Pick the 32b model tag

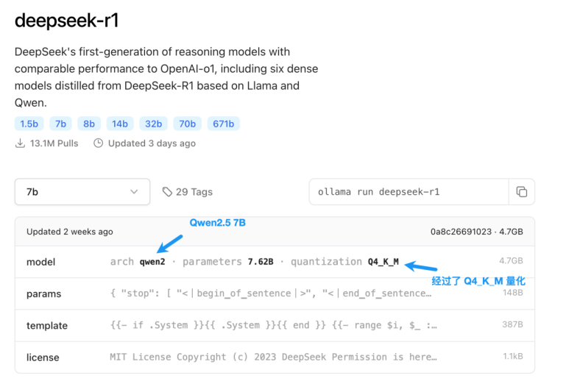[x=153, y=124]
